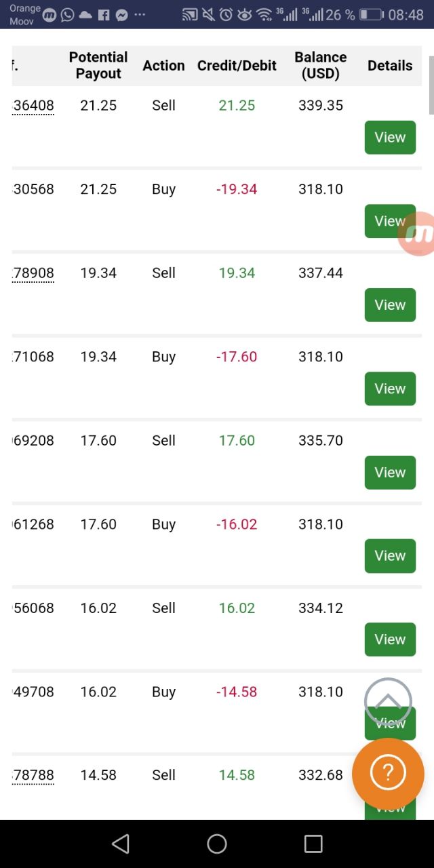Tap the screen cast icon in status bar
Image resolution: width=434 pixels, height=868 pixels.
click(189, 15)
